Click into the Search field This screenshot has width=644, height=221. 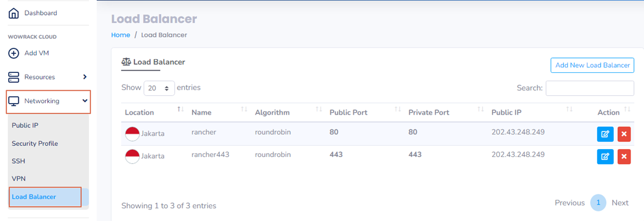590,88
